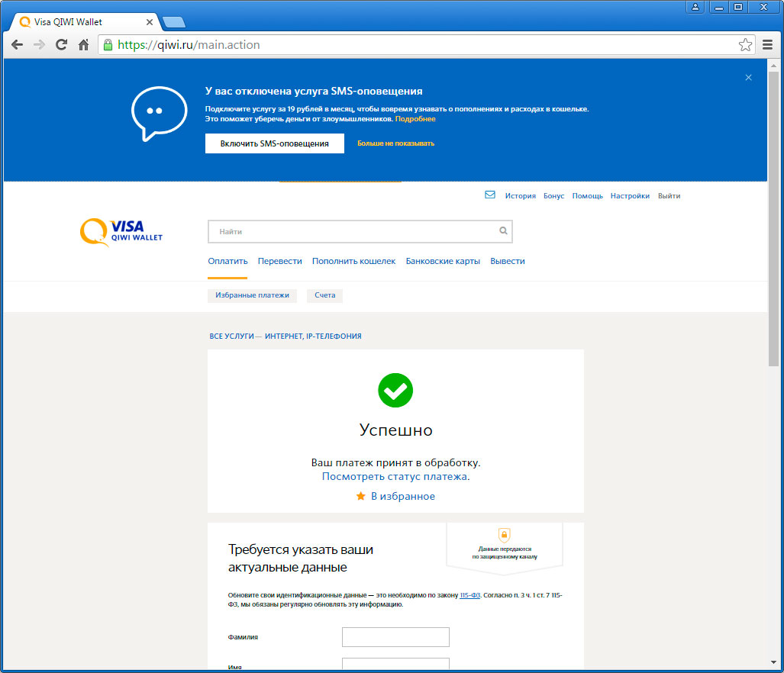Open Посмотреть статус платежа link
784x673 pixels.
[395, 477]
